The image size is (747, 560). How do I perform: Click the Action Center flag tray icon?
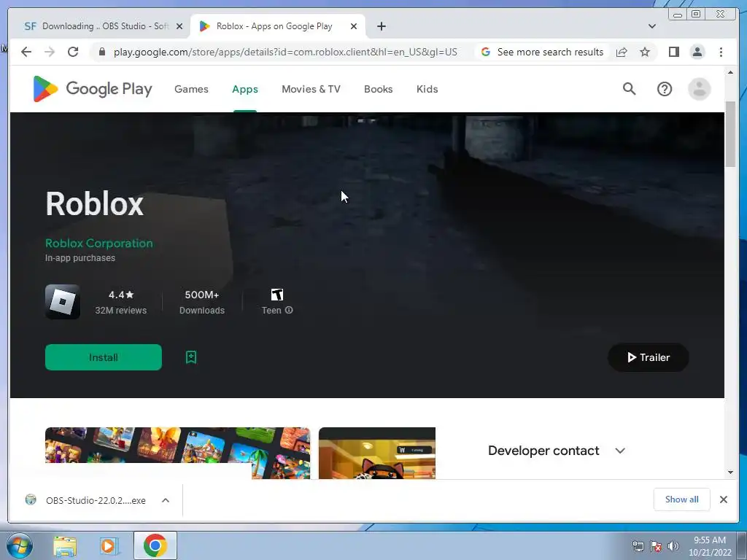(656, 546)
